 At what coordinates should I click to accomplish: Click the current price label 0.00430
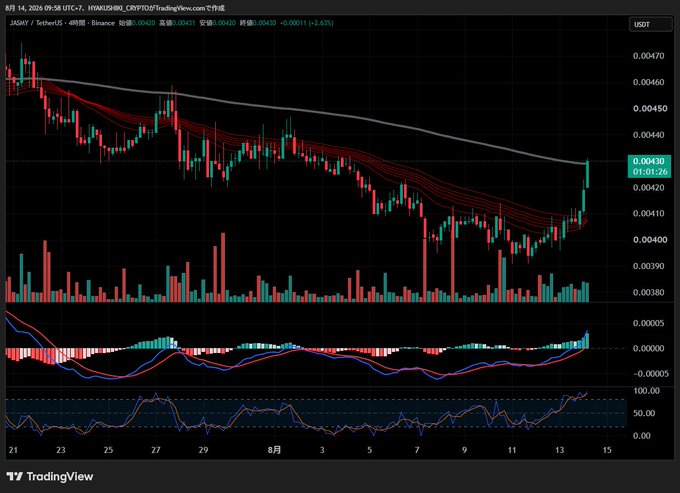649,161
